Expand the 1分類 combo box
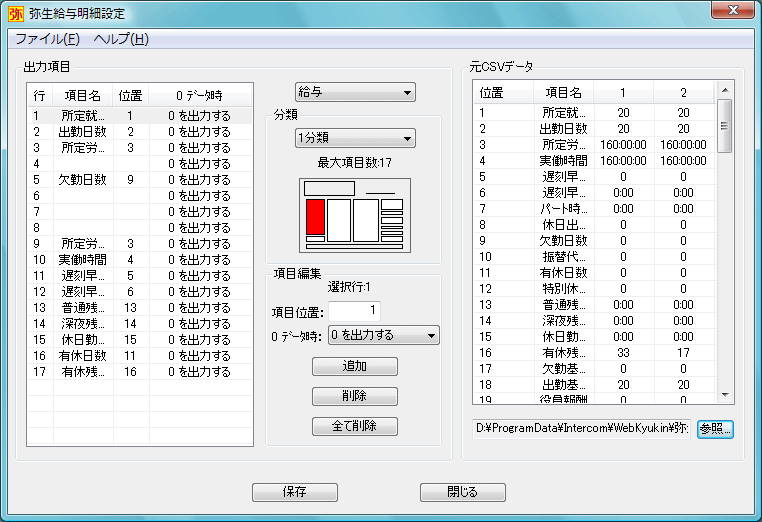 (x=355, y=138)
